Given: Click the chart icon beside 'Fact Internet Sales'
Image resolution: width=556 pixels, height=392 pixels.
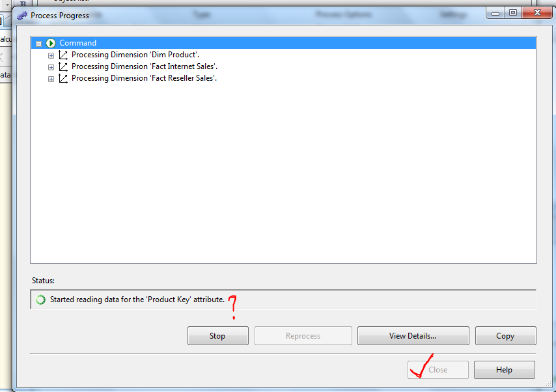Looking at the screenshot, I should [x=63, y=66].
